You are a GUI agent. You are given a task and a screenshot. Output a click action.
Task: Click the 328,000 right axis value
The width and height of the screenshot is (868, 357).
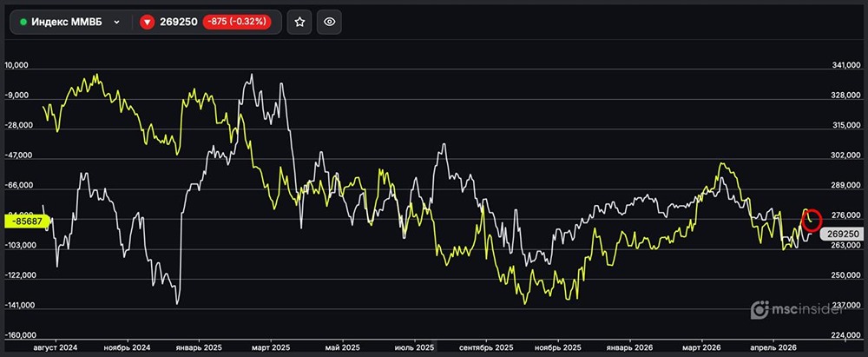click(846, 96)
